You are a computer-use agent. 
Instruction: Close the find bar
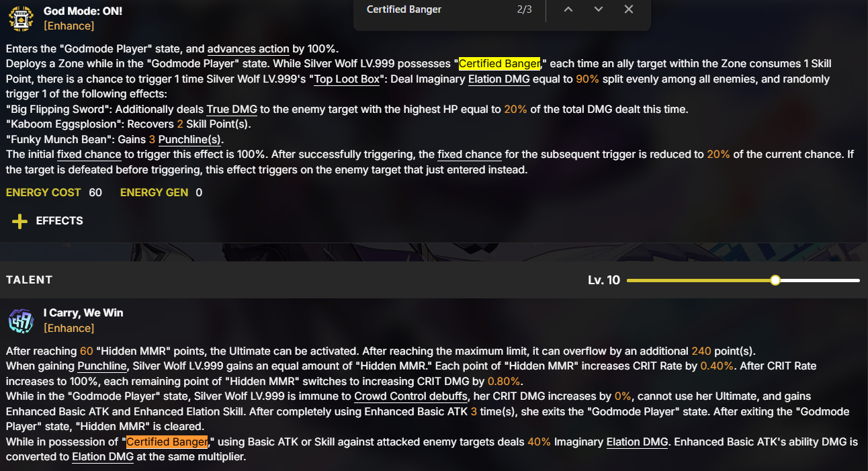click(x=629, y=9)
